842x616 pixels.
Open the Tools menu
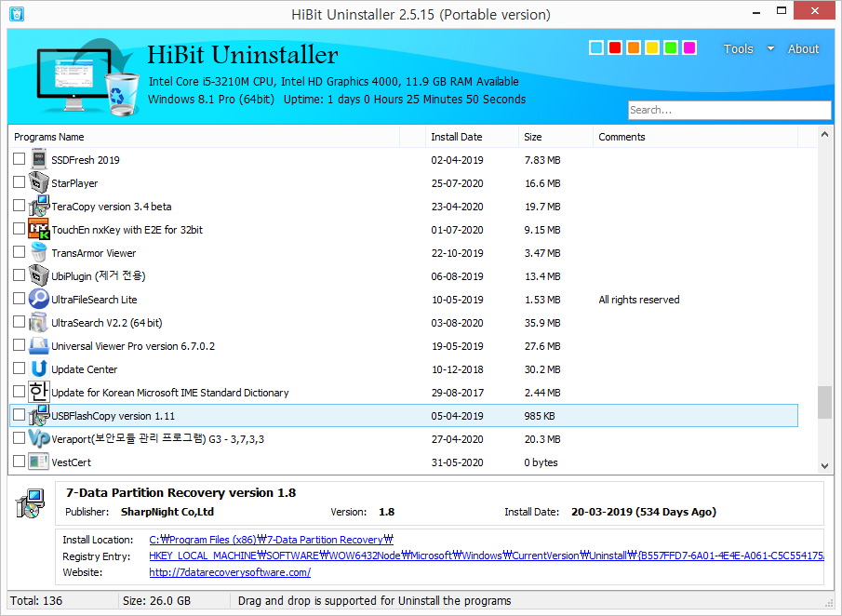pos(738,48)
